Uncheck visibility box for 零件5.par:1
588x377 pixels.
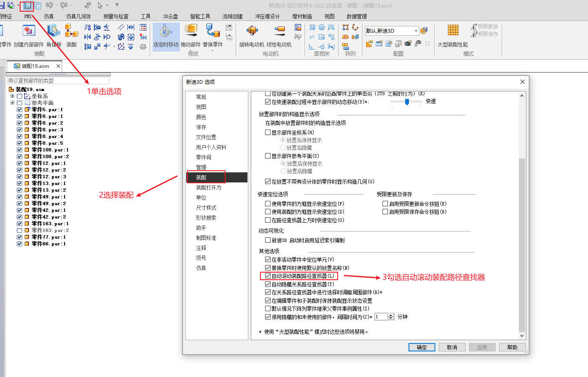19,109
